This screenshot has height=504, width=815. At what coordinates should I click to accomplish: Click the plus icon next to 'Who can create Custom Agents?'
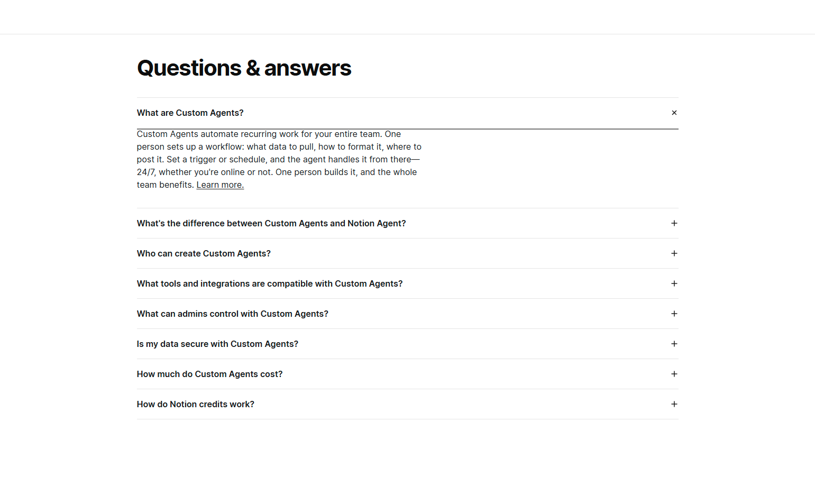pos(674,253)
